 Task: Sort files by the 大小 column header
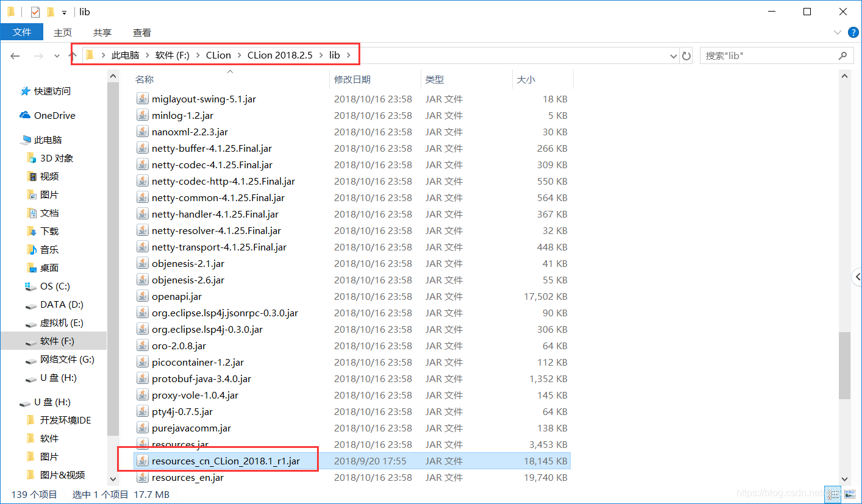pyautogui.click(x=526, y=79)
